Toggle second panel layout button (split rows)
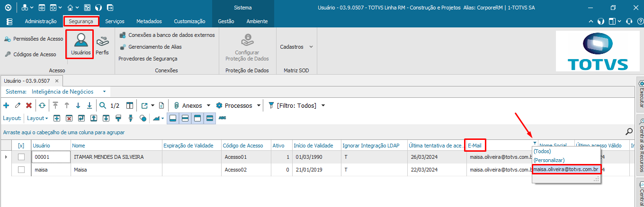 186,118
